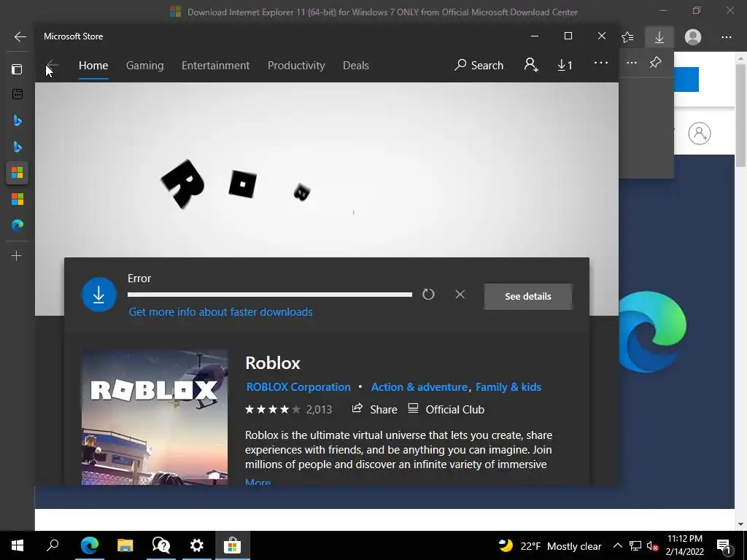Image resolution: width=747 pixels, height=560 pixels.
Task: Open the notification center icon
Action: (x=724, y=545)
